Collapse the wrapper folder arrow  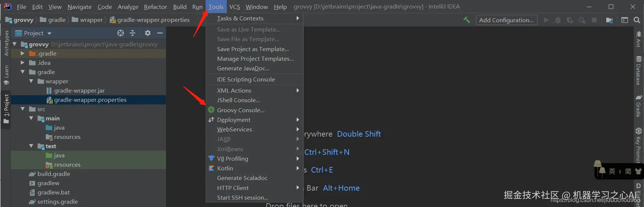tap(31, 81)
